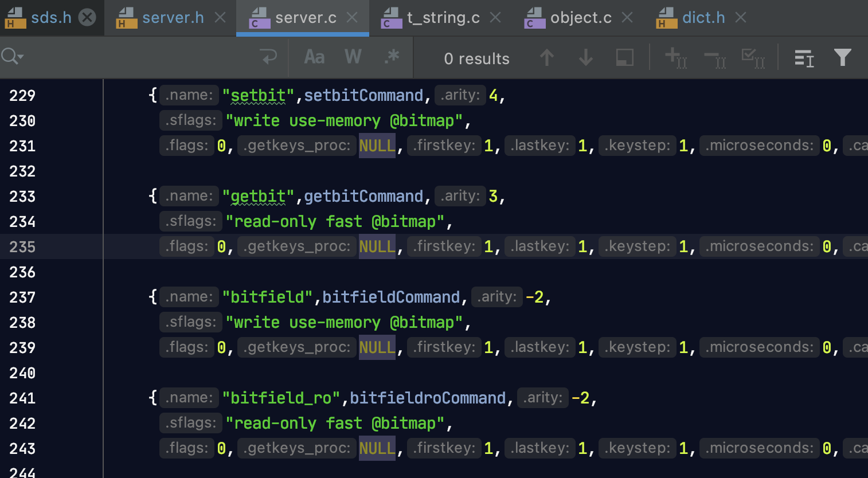Switch to the t_string.c tab
The width and height of the screenshot is (868, 478).
pos(443,18)
